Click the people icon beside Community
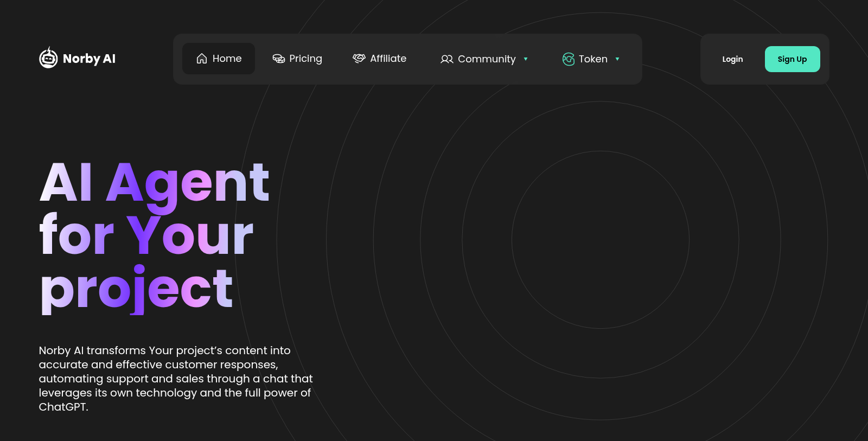Viewport: 868px width, 441px height. click(447, 59)
